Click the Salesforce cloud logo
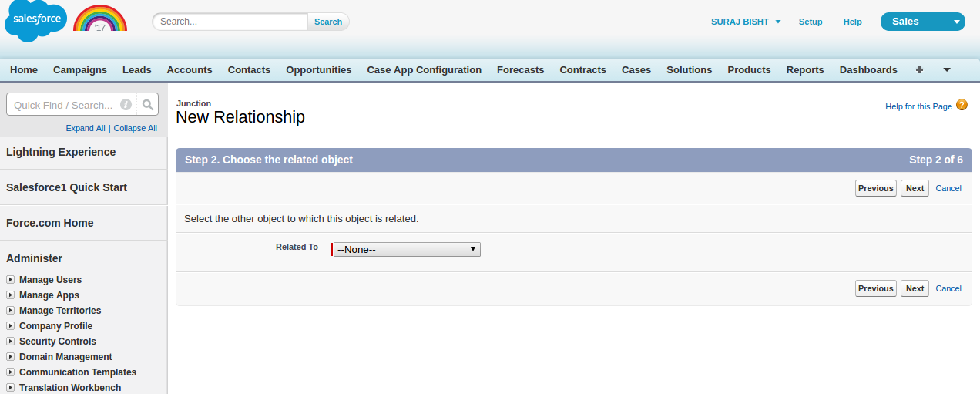This screenshot has height=394, width=980. click(x=35, y=20)
